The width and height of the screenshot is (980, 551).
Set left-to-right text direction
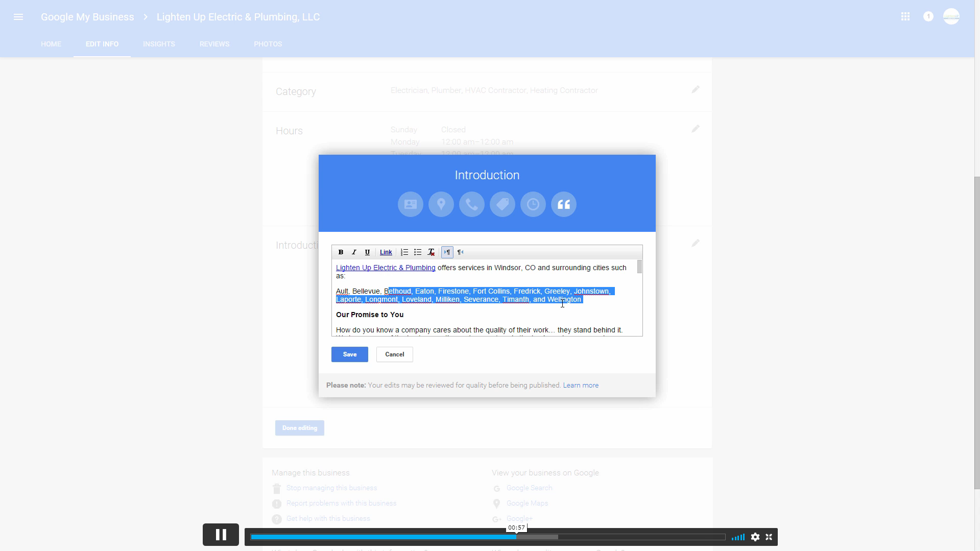(447, 252)
